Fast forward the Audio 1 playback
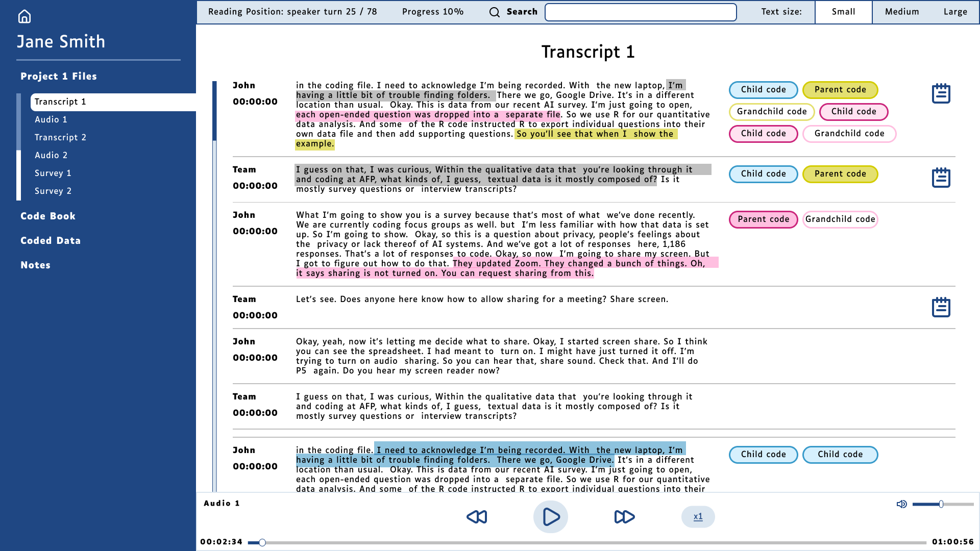 (x=624, y=517)
